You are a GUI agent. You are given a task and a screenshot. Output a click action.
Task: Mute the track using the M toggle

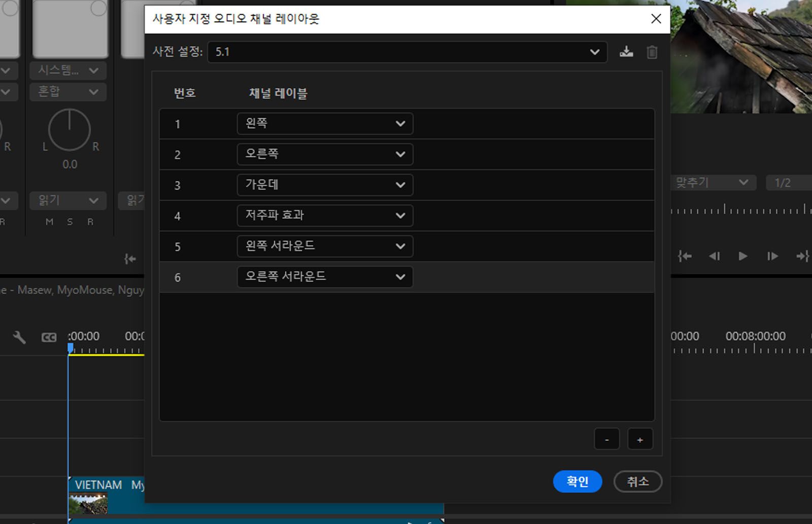click(x=49, y=222)
